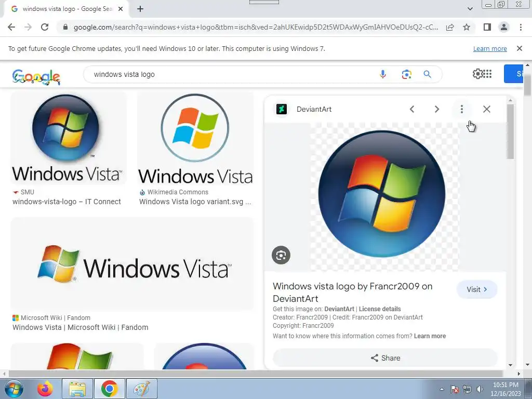This screenshot has height=399, width=532.
Task: Click the preview panel scrollbar thumb
Action: click(x=510, y=131)
